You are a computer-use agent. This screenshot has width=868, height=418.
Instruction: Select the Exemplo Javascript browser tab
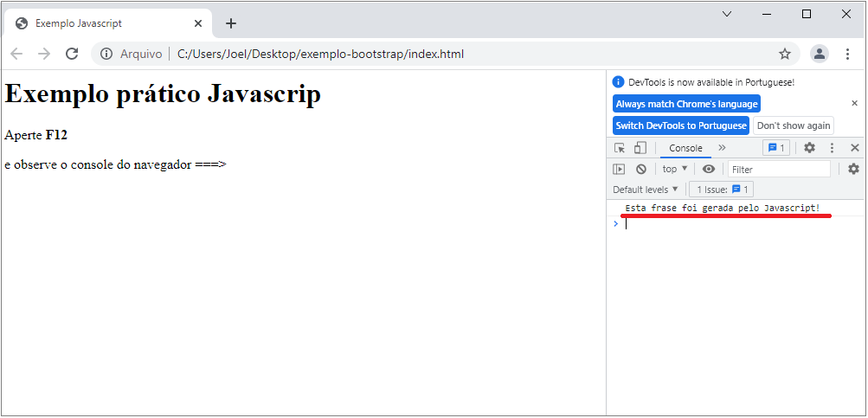point(108,23)
